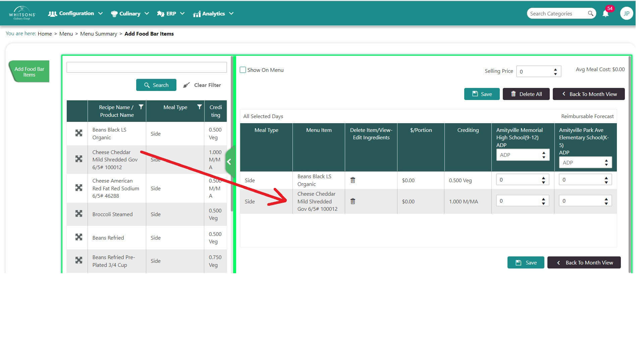Collapse the recipe list side panel
The height and width of the screenshot is (343, 644).
point(229,162)
